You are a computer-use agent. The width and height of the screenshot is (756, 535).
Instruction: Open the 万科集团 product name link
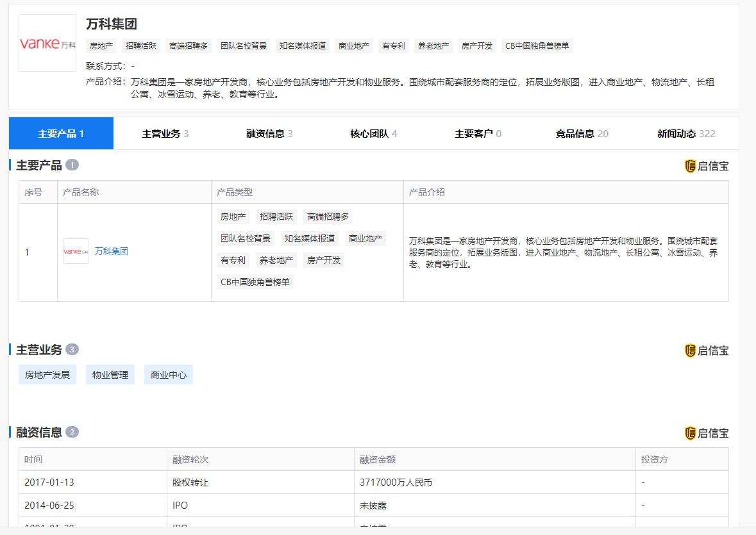112,251
